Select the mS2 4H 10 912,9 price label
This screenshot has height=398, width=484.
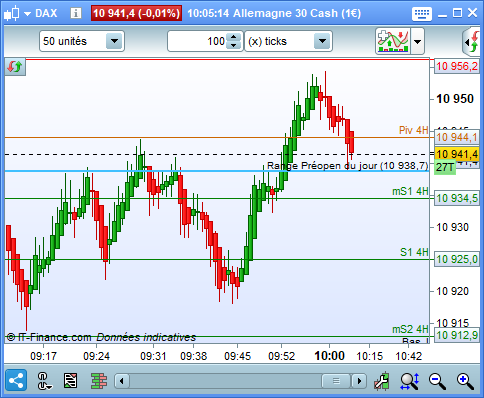click(x=457, y=335)
